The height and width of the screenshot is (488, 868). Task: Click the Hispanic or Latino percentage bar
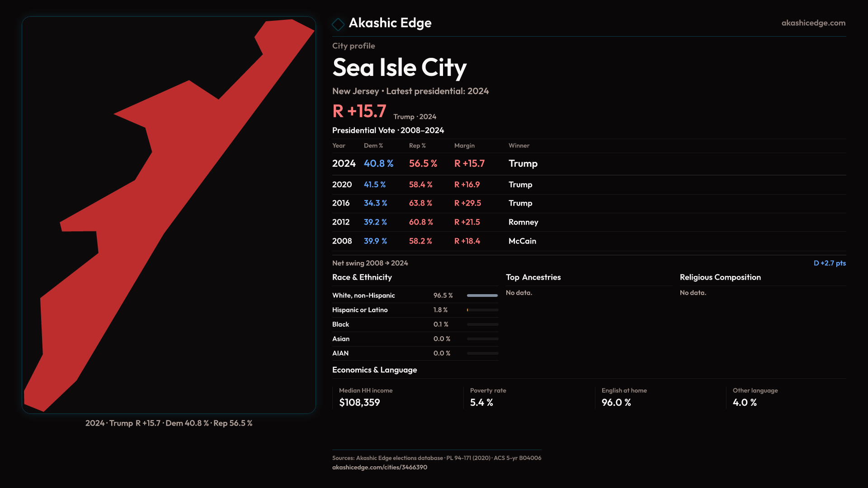tap(482, 310)
